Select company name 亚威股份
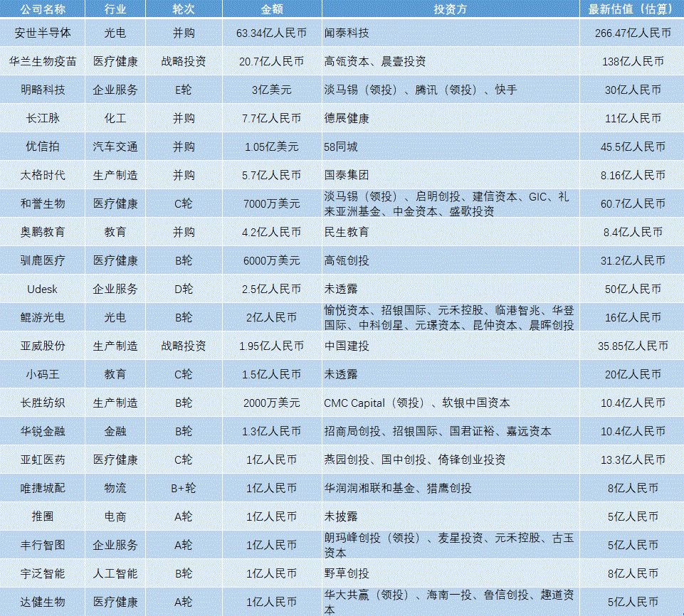Image resolution: width=684 pixels, height=616 pixels. 42,345
